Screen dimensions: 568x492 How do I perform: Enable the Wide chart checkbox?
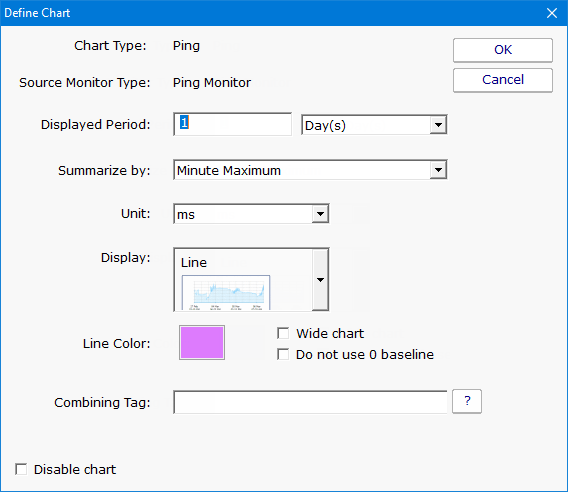coord(283,333)
